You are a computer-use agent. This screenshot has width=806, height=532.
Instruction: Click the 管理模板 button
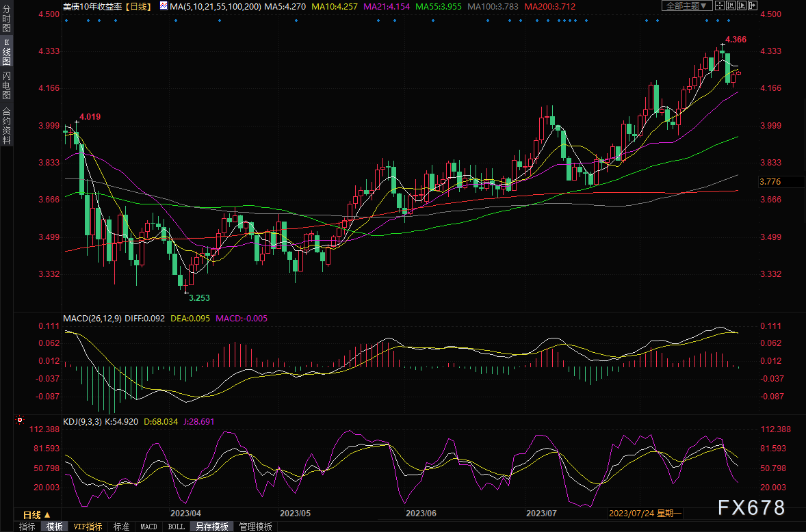(255, 527)
